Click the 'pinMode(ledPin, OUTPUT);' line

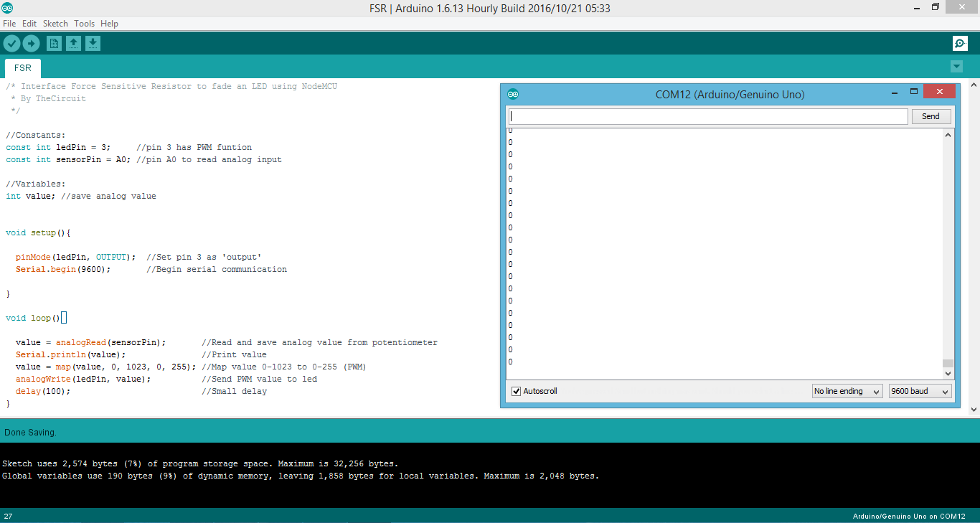[x=138, y=257]
